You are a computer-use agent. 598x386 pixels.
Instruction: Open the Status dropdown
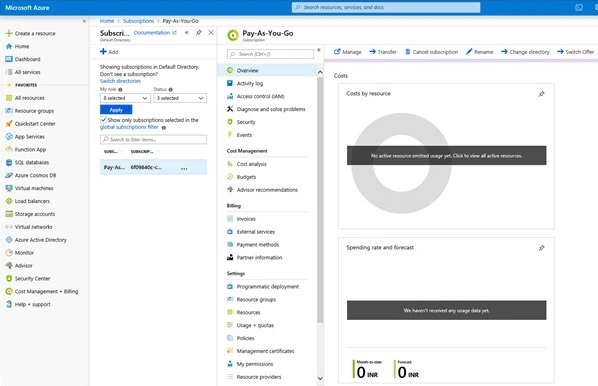click(x=180, y=98)
